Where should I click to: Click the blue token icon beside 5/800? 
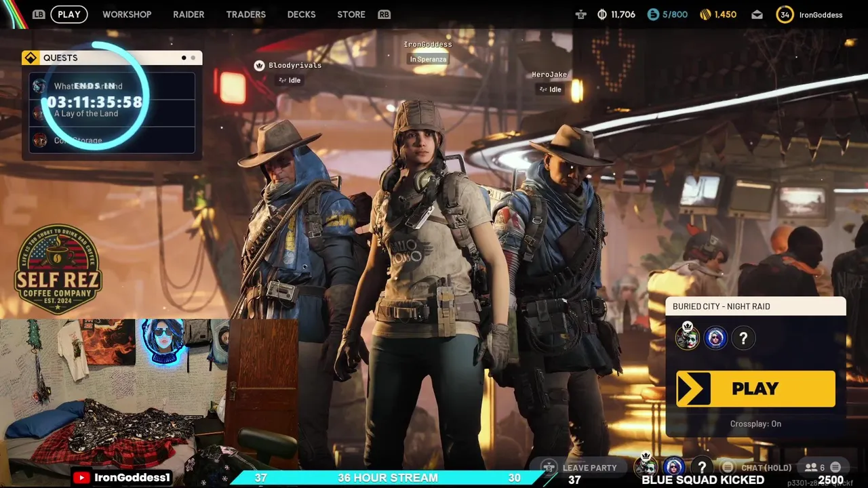click(653, 14)
